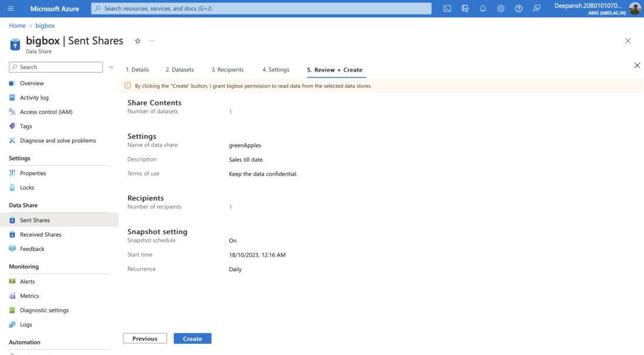Screen dimensions: 644x355
Task: Click the Logs icon
Action: 12,325
